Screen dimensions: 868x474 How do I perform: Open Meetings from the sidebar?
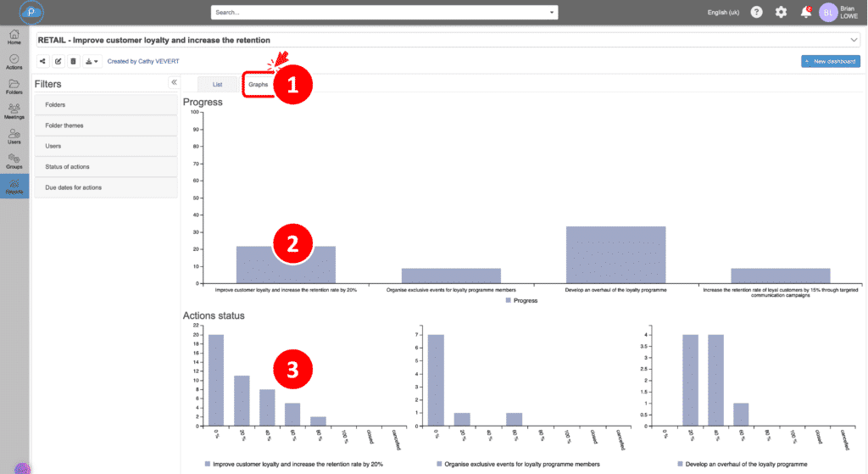tap(14, 111)
